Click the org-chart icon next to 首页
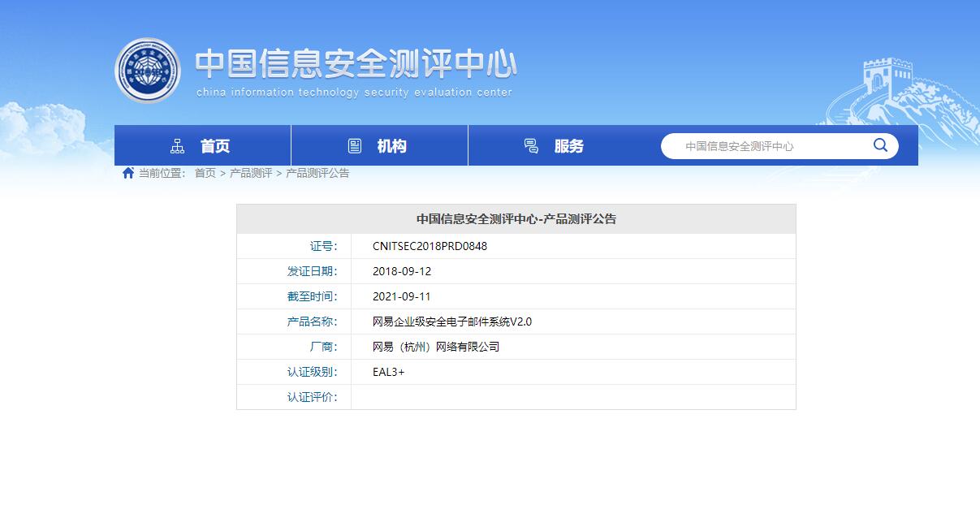The height and width of the screenshot is (505, 980). (x=178, y=146)
